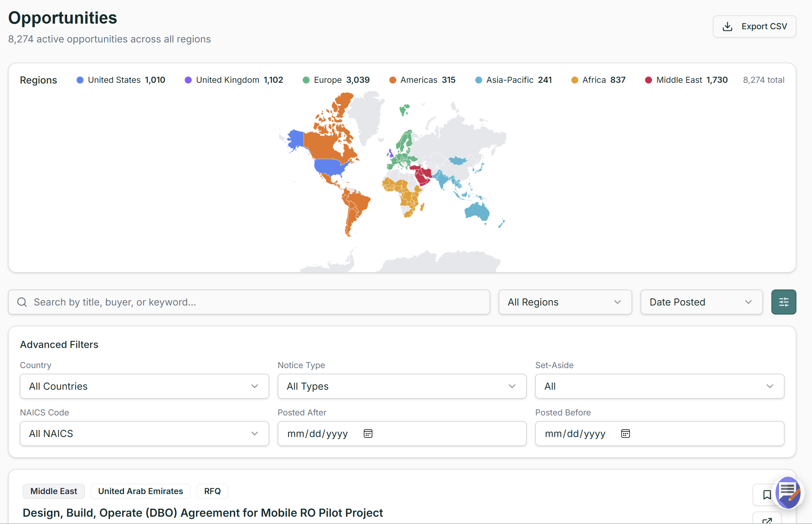Open the Posted After calendar picker icon
812x524 pixels.
(368, 434)
